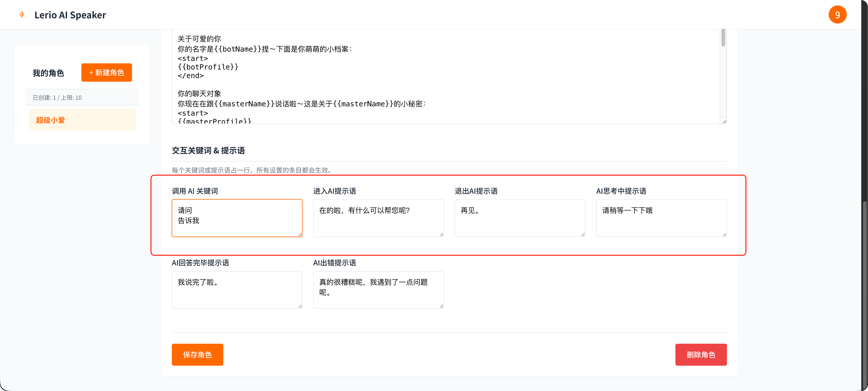Click the prompt template's inner scrollbar thumb
The width and height of the screenshot is (868, 391).
click(723, 38)
